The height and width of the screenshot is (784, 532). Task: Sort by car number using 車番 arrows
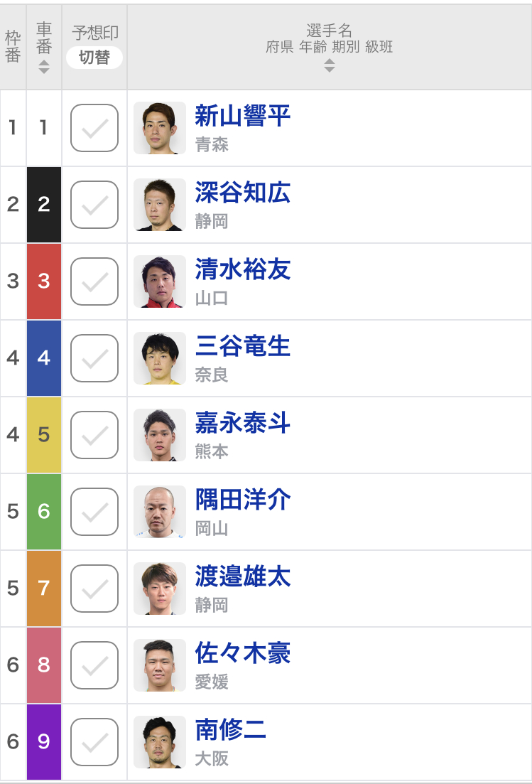pos(44,67)
